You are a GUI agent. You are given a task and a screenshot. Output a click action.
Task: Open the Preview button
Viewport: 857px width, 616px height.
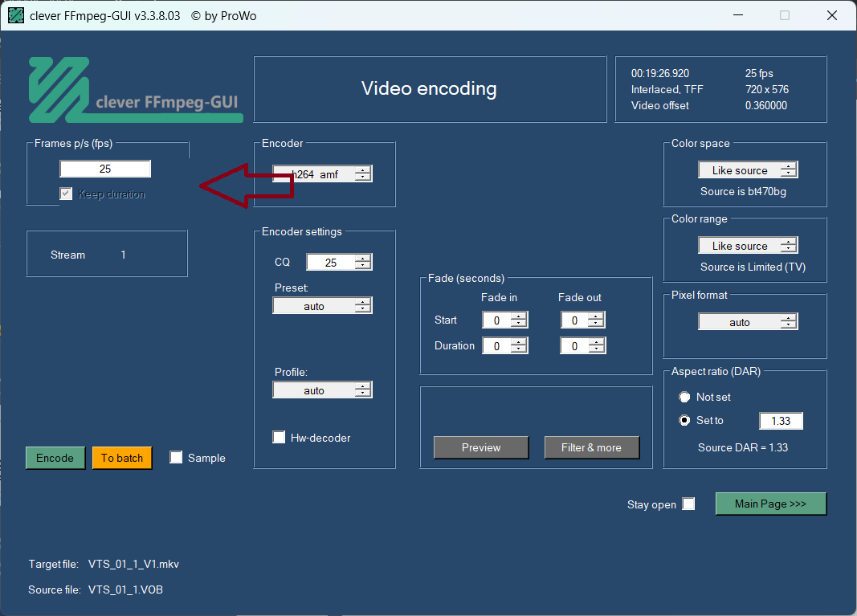[481, 447]
